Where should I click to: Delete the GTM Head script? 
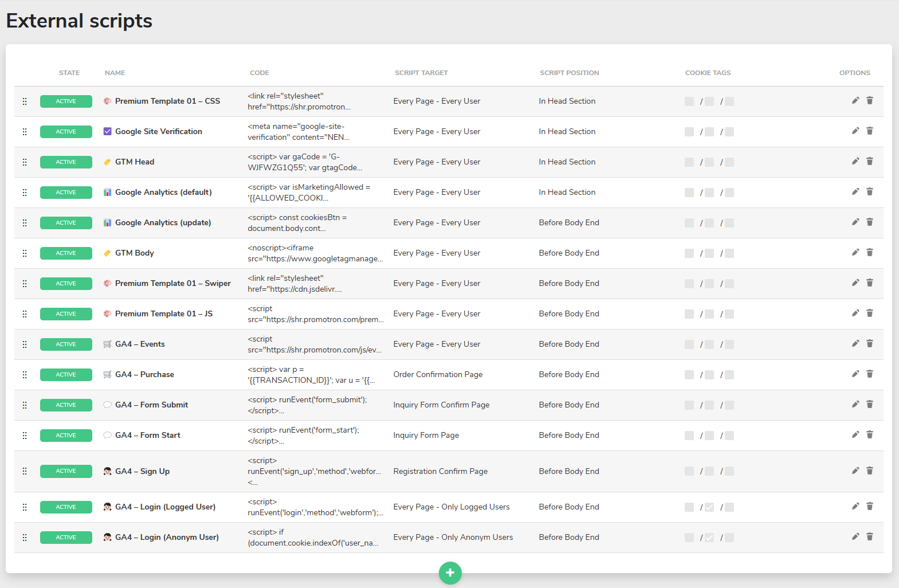point(870,161)
